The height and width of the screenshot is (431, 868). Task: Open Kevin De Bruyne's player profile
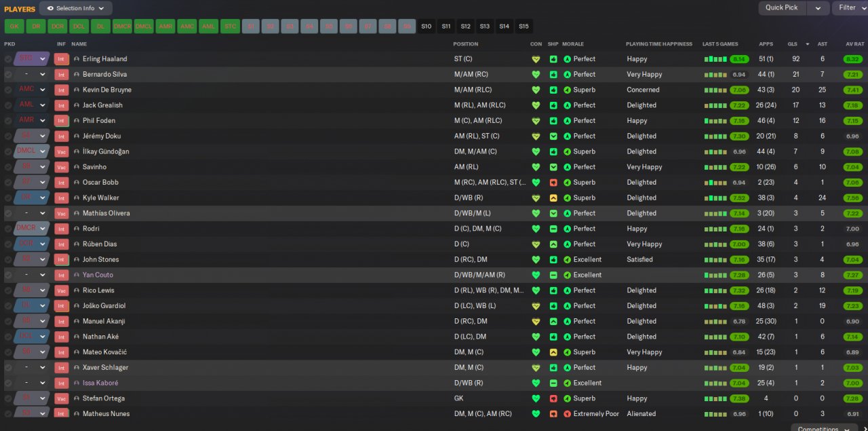pyautogui.click(x=107, y=90)
